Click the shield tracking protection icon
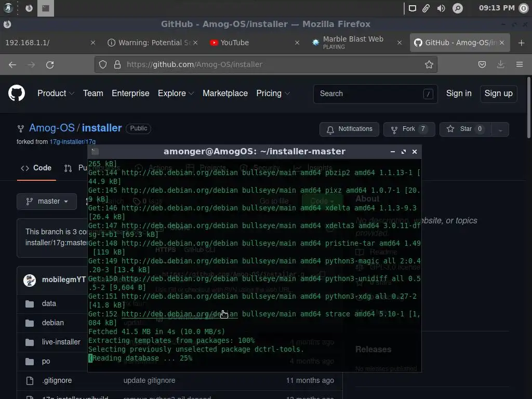 tap(103, 64)
